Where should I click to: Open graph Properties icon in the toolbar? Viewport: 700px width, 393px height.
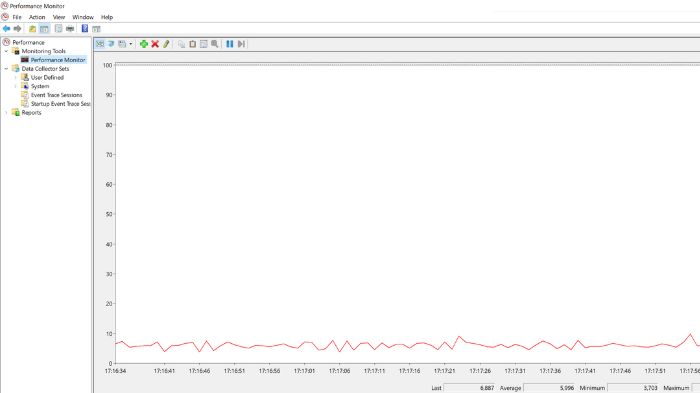[x=204, y=44]
